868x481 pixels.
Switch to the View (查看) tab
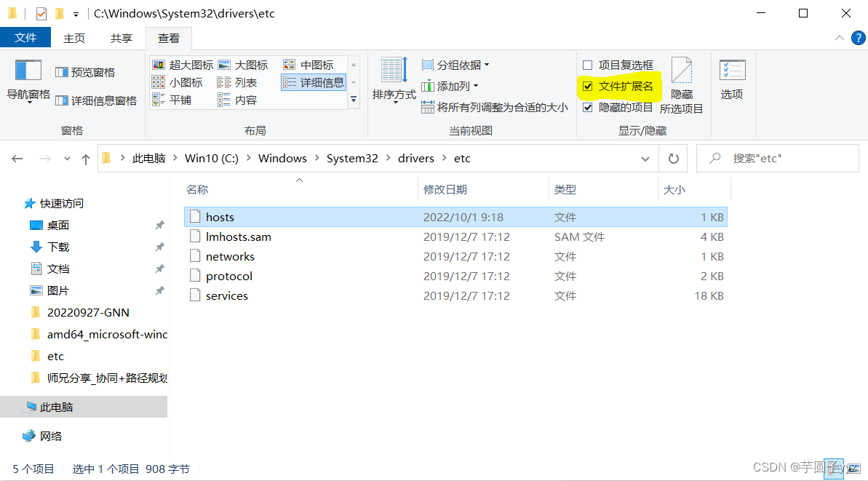(169, 38)
